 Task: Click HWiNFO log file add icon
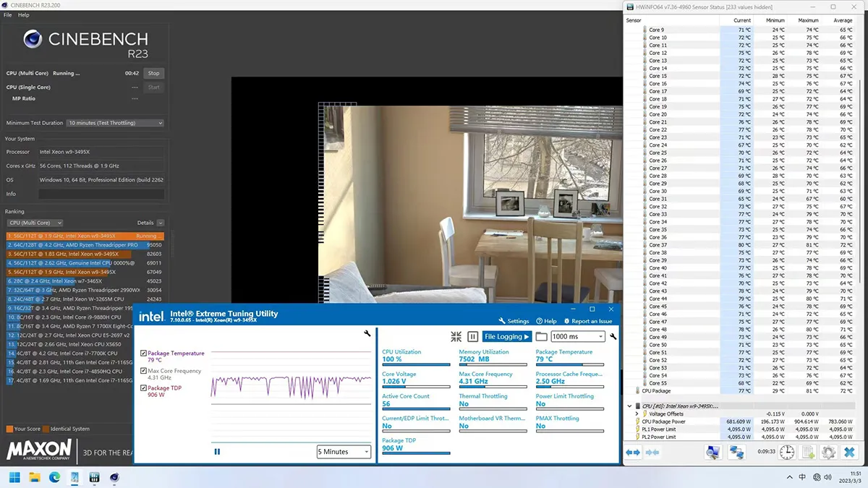pos(808,452)
